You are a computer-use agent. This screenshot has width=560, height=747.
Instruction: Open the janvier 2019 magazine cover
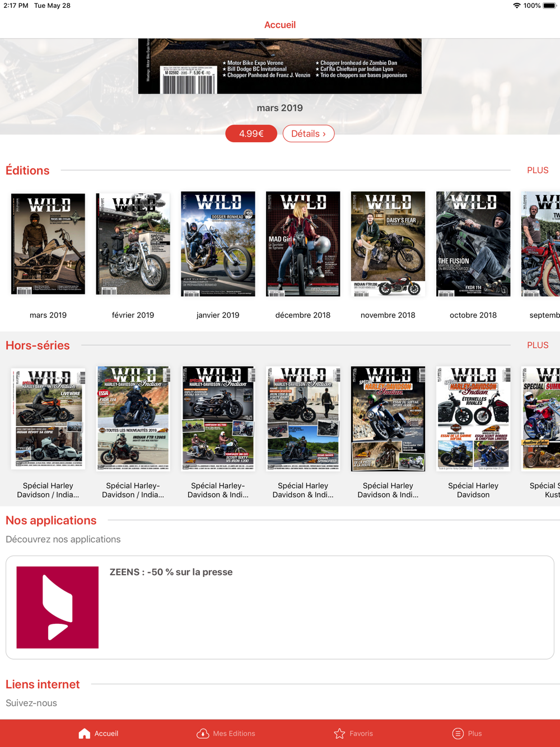point(218,244)
